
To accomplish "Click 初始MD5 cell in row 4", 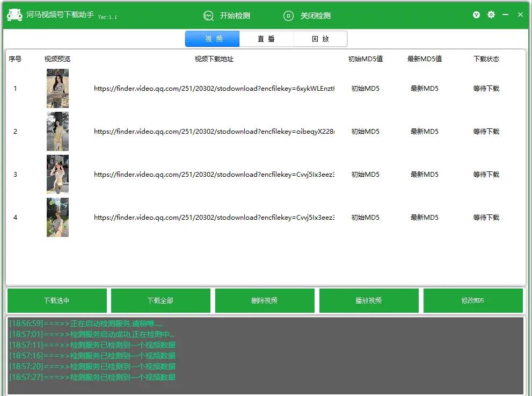I will coord(366,218).
